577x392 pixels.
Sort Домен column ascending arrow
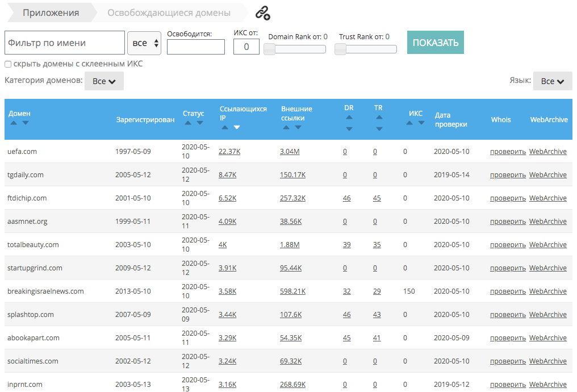click(12, 123)
